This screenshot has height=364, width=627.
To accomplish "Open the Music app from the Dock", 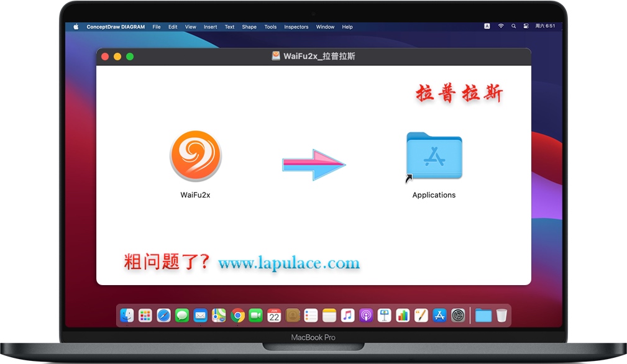I will pyautogui.click(x=348, y=316).
